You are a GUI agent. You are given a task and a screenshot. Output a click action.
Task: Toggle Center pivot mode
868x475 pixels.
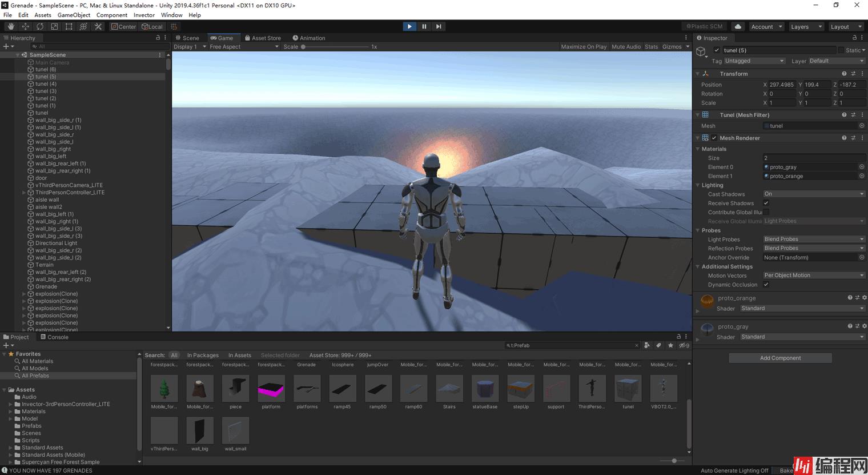pos(124,26)
